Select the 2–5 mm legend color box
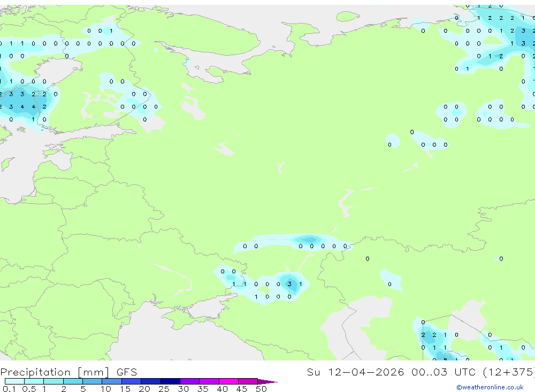535x392 pixels. (x=73, y=381)
